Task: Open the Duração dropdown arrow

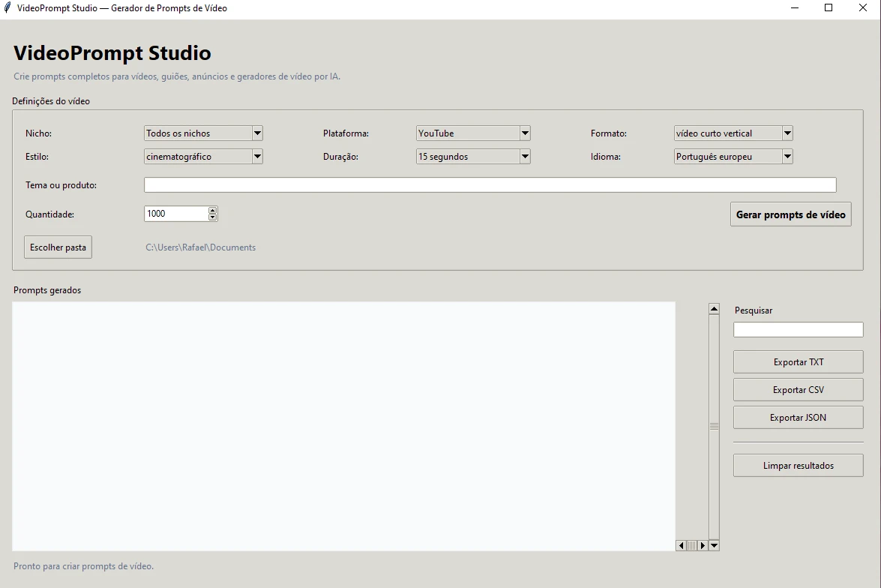Action: [525, 156]
